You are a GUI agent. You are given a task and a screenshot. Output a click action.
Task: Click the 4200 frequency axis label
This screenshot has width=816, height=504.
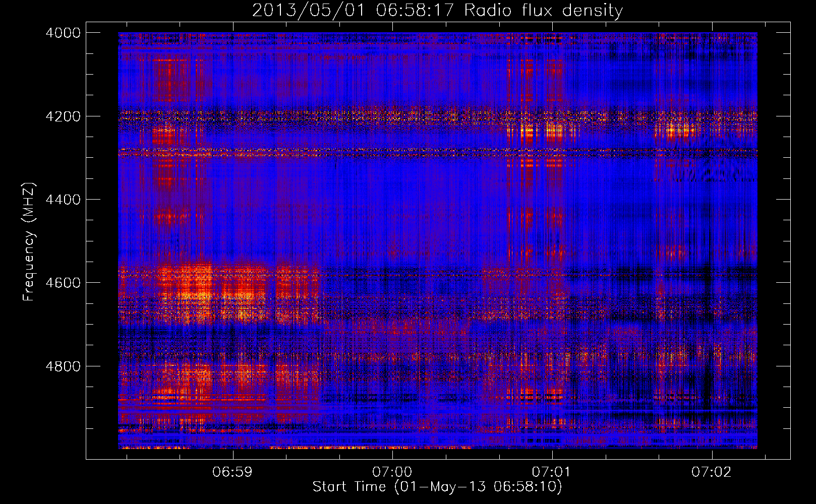pyautogui.click(x=63, y=116)
